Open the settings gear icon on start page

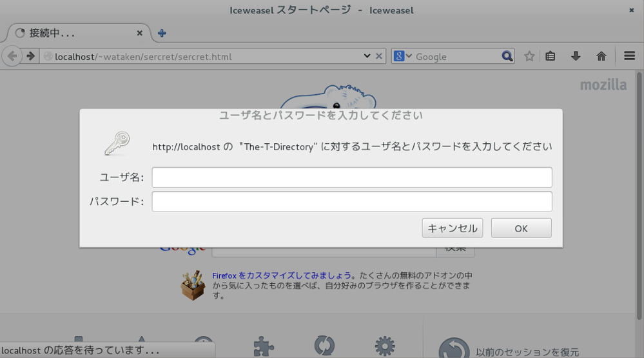tap(385, 346)
